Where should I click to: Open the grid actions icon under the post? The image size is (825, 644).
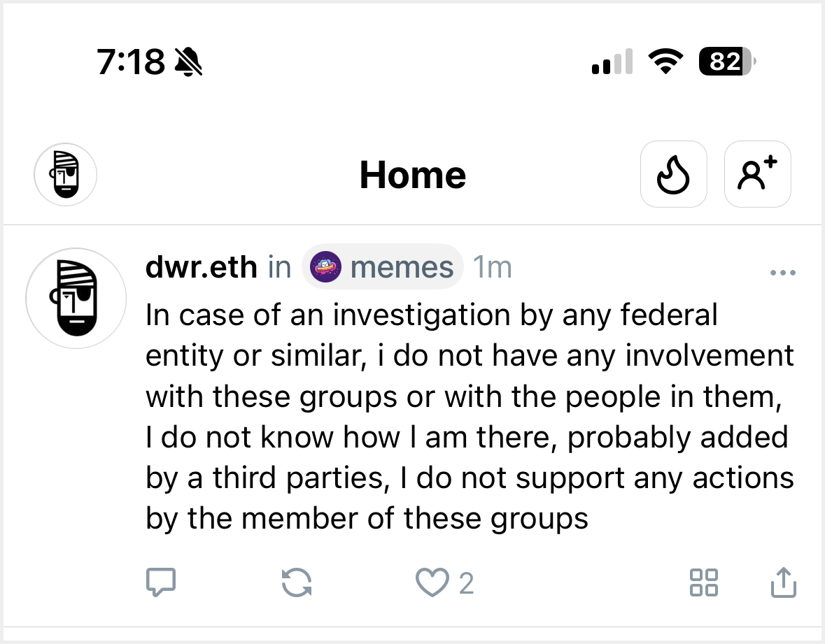pyautogui.click(x=703, y=582)
